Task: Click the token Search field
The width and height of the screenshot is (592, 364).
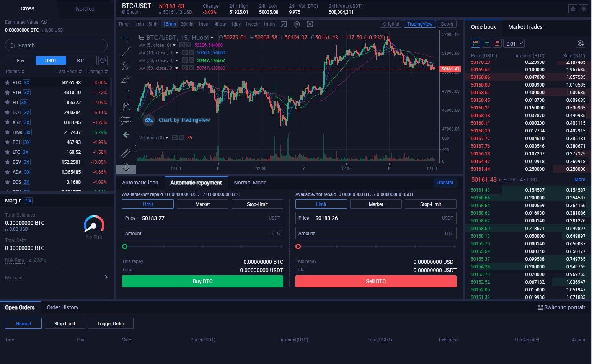Action: 56,46
